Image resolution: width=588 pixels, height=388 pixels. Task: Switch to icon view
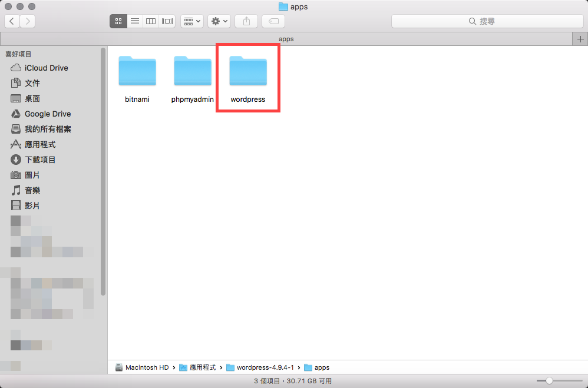(118, 21)
